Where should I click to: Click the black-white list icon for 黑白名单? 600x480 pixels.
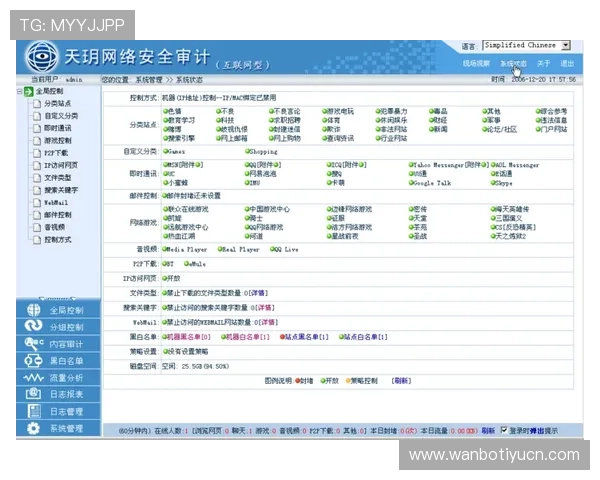click(x=34, y=360)
